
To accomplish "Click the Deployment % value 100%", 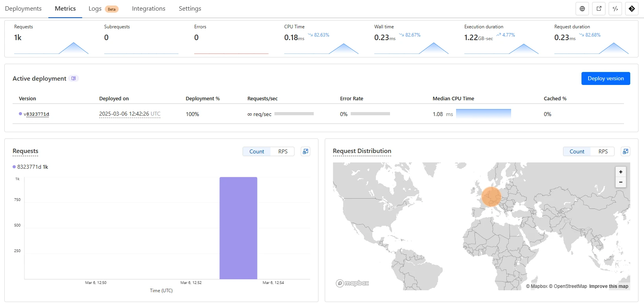I will [x=192, y=114].
